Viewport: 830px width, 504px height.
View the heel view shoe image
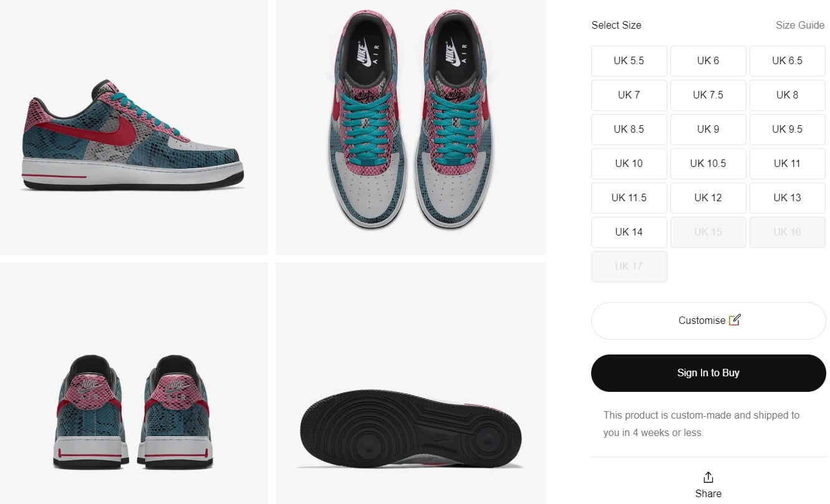[133, 383]
